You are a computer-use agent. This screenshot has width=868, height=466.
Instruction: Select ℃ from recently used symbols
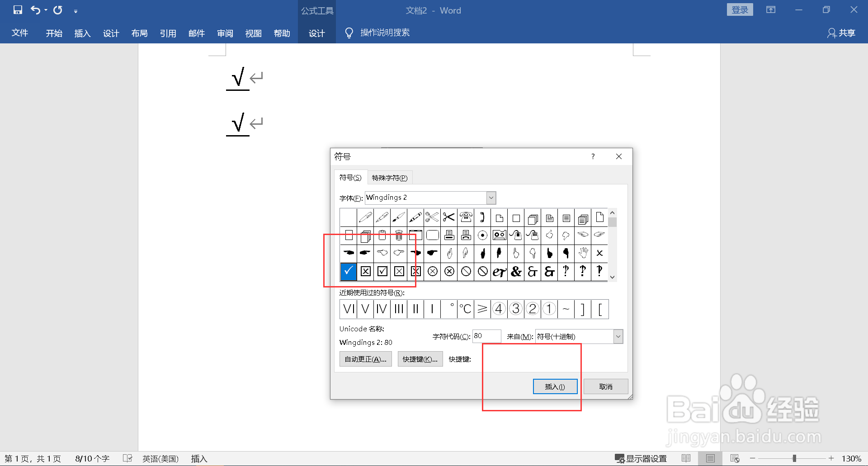465,309
